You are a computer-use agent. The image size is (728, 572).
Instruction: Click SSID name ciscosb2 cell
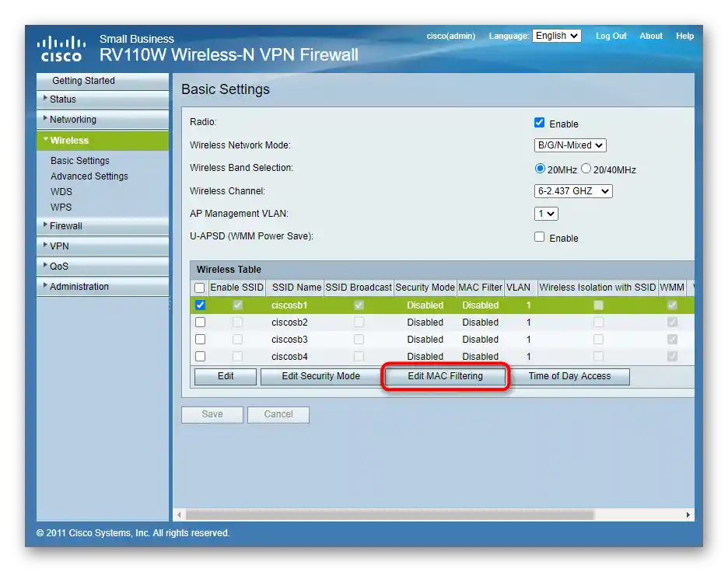(289, 323)
